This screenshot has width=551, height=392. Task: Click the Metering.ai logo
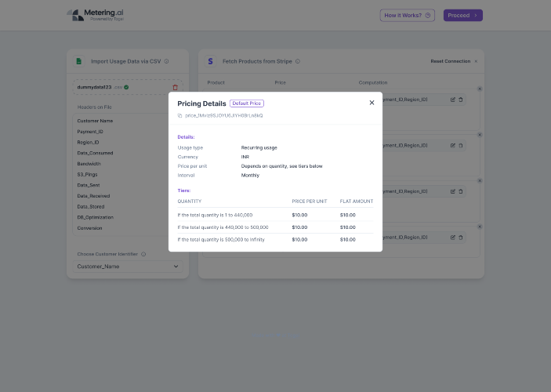[x=96, y=15]
